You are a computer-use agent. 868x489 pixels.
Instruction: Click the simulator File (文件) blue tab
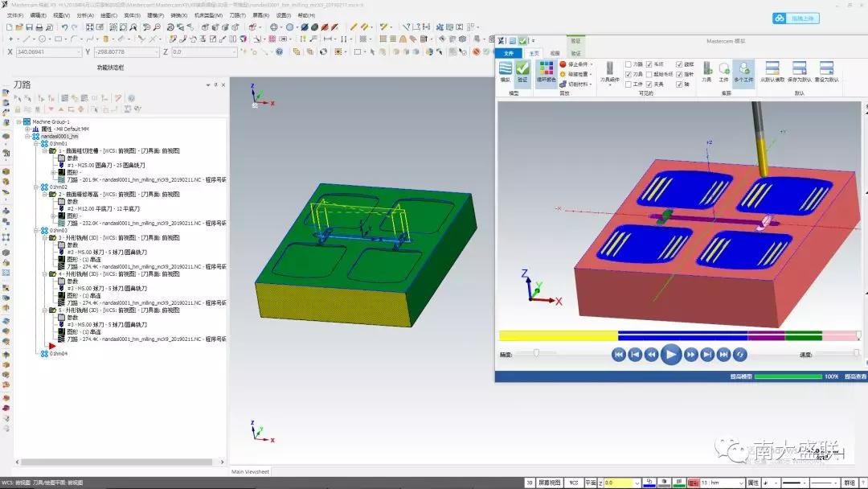click(510, 53)
